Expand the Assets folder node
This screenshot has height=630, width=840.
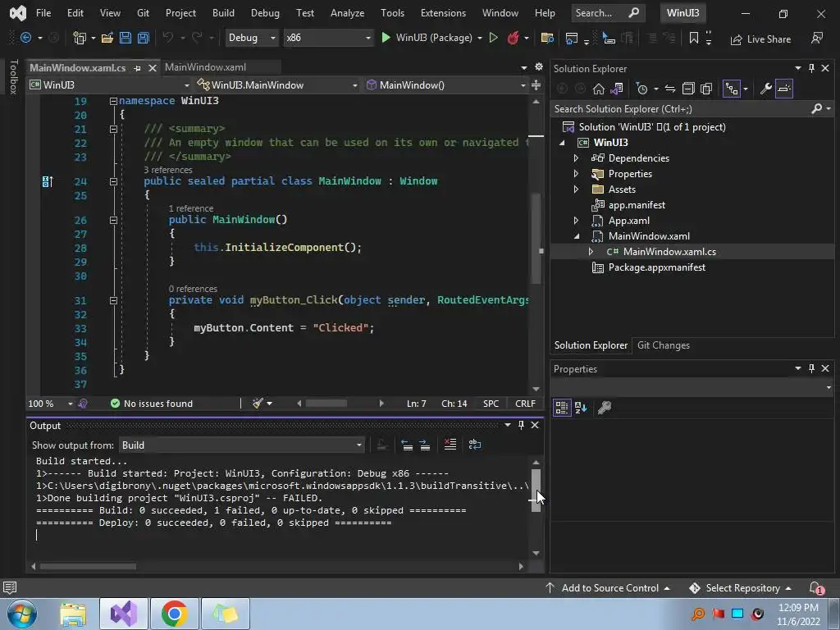pyautogui.click(x=576, y=189)
